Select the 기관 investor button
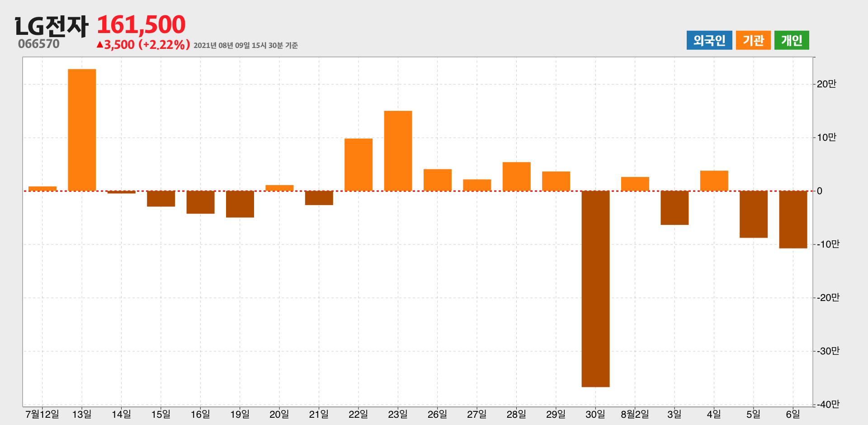Viewport: 868px width, 425px height. [x=753, y=40]
